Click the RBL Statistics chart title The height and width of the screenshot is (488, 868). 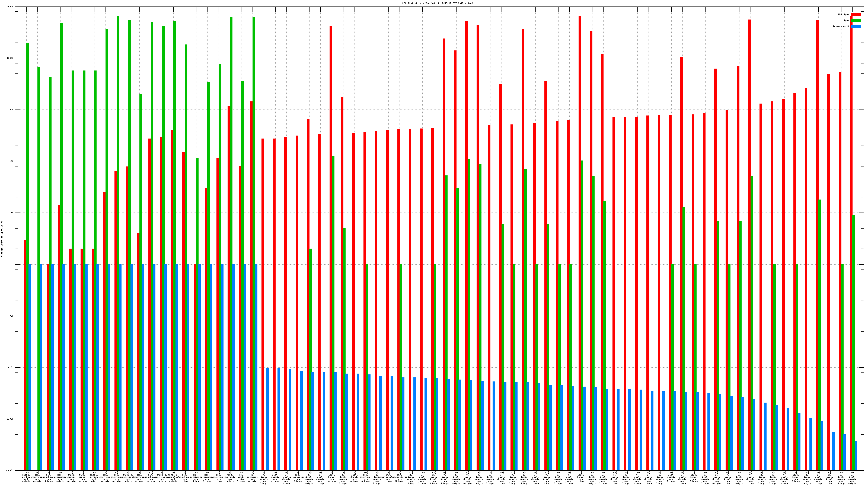point(439,3)
